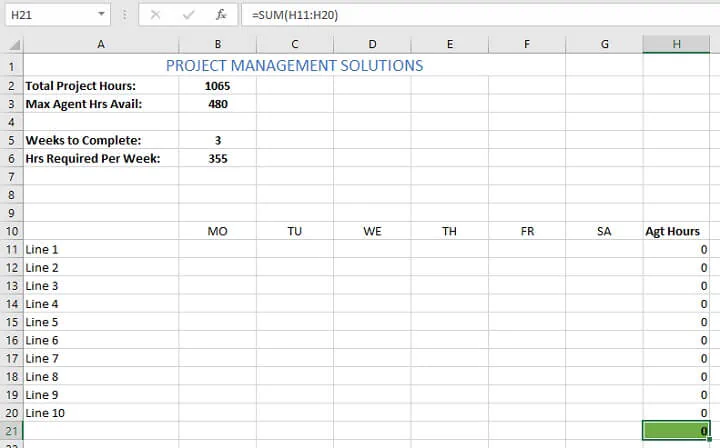720x448 pixels.
Task: Click the MO day header cell
Action: click(218, 231)
